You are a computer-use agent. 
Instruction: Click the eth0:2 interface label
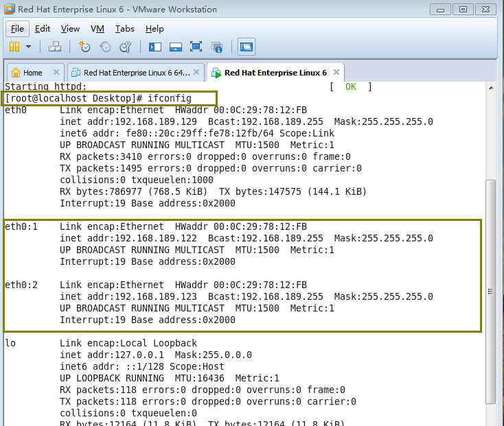click(x=21, y=285)
